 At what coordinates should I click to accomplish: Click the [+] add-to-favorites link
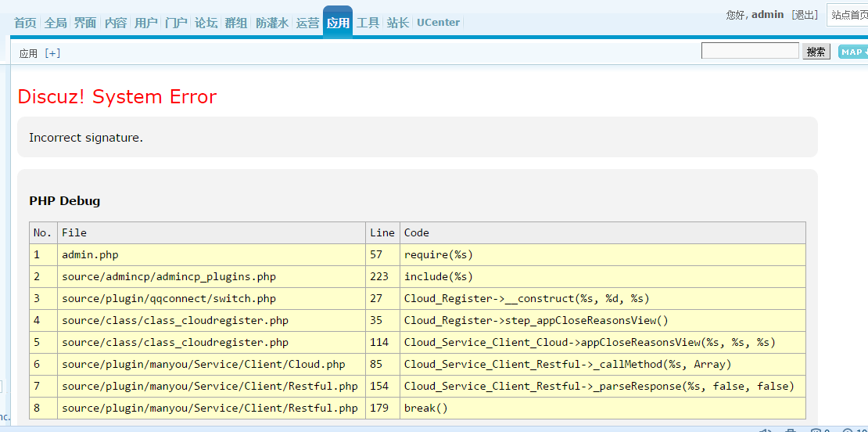[52, 53]
